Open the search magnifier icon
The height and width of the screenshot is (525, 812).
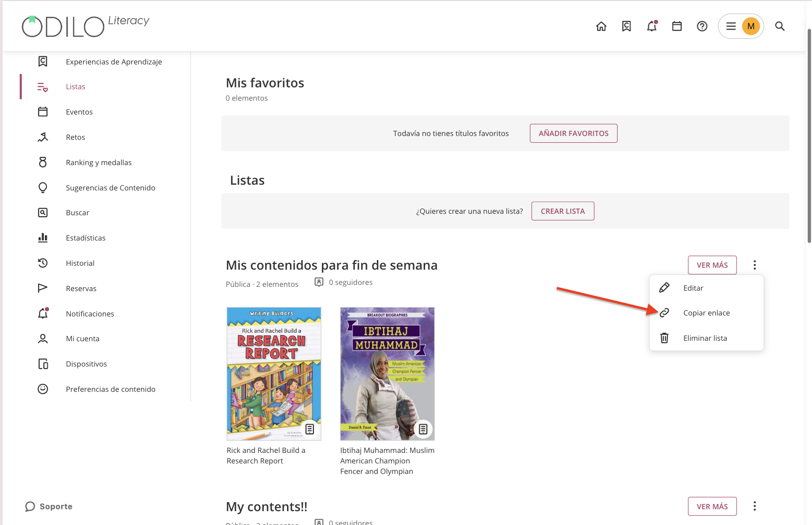tap(780, 26)
